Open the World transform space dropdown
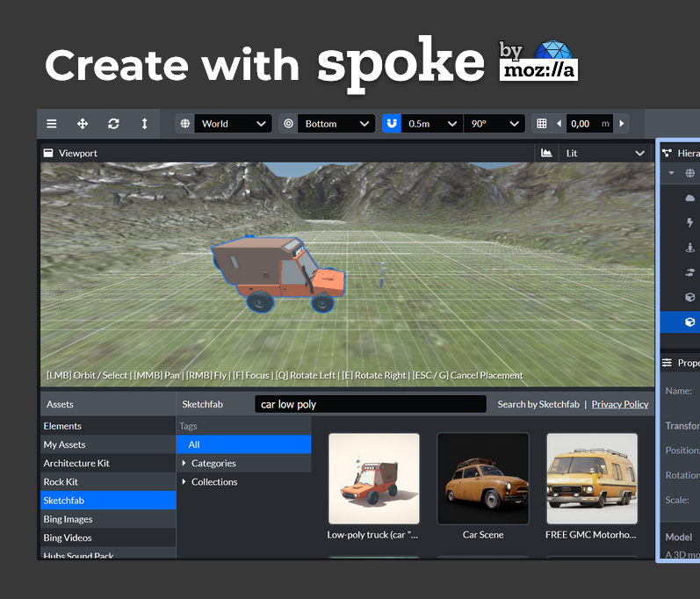 [x=233, y=124]
